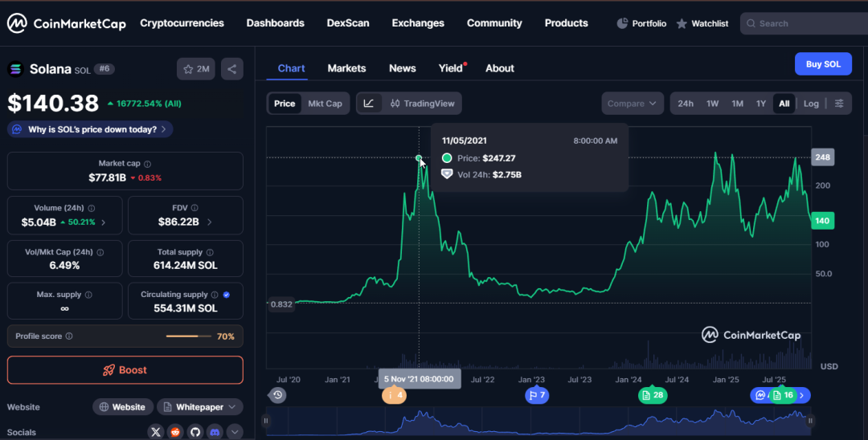This screenshot has height=440, width=868.
Task: Click the history clock icon below chart
Action: (277, 395)
